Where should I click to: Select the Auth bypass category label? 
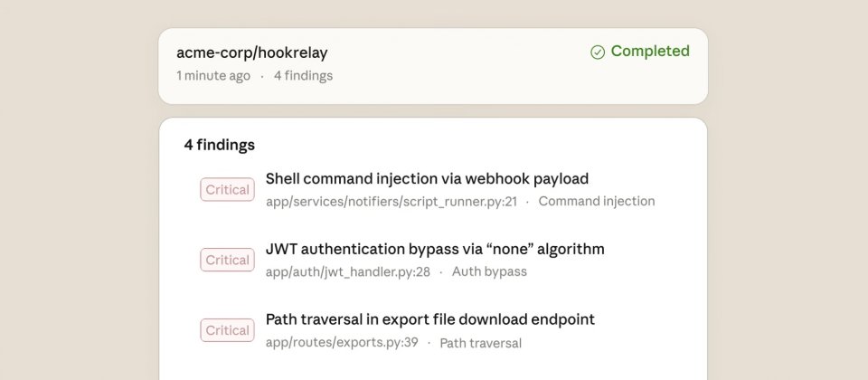pyautogui.click(x=489, y=272)
